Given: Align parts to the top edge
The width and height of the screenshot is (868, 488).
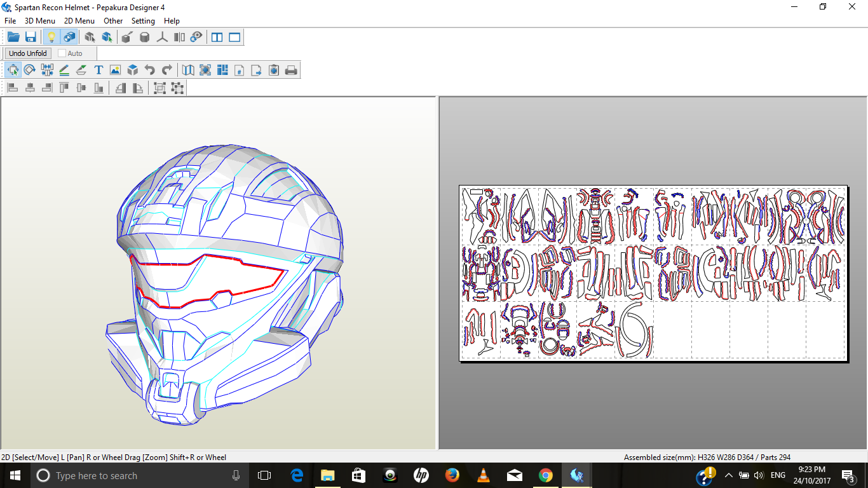Looking at the screenshot, I should pos(64,88).
